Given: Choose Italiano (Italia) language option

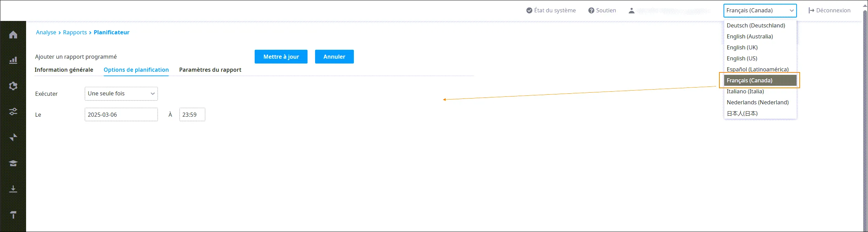Looking at the screenshot, I should click(760, 91).
